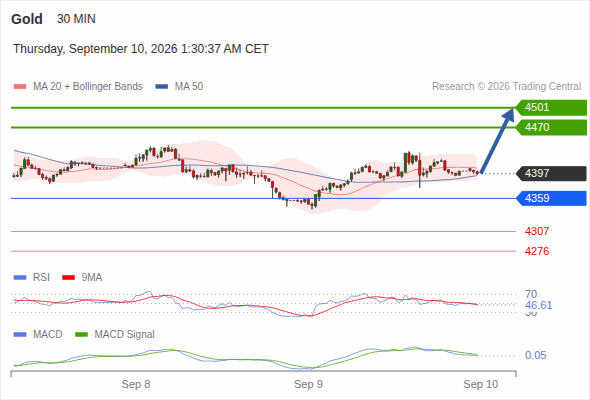Click the red 9MA legend swatch
Viewport: 590px width, 400px height.
point(68,278)
